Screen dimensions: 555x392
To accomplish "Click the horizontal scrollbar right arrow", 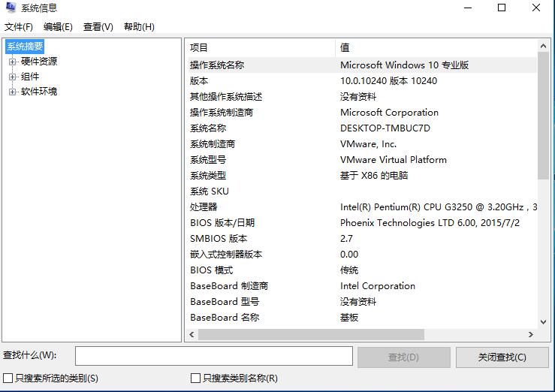I will (x=532, y=335).
